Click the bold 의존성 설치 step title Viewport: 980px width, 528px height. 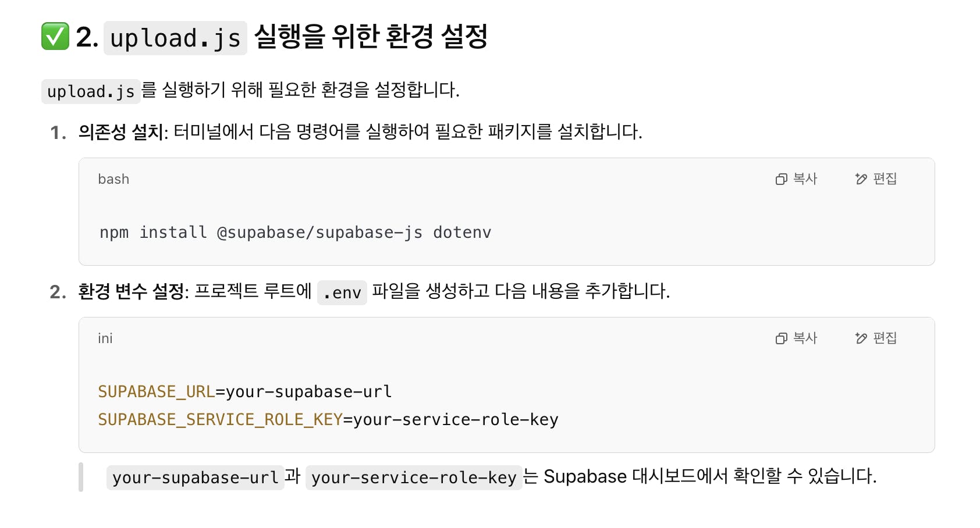[x=122, y=132]
